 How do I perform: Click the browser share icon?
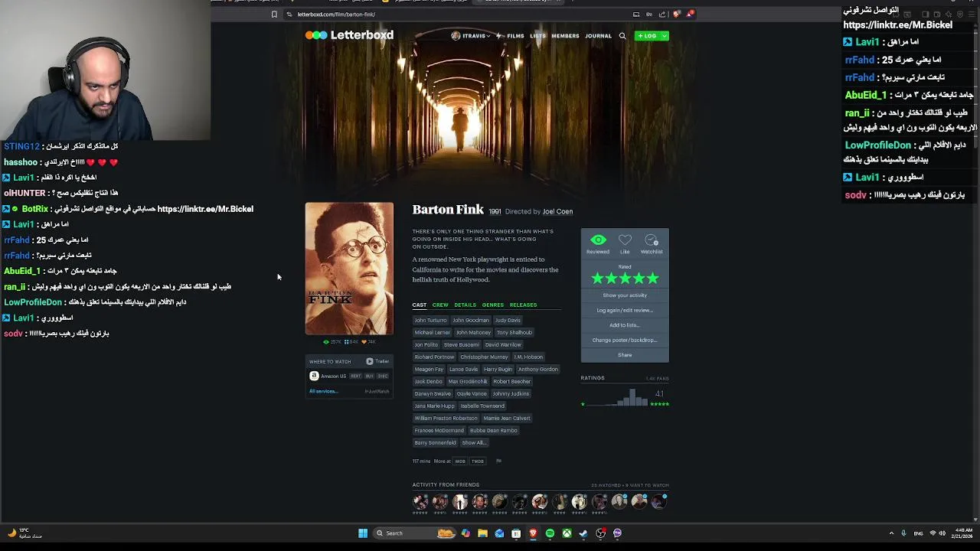[x=662, y=14]
